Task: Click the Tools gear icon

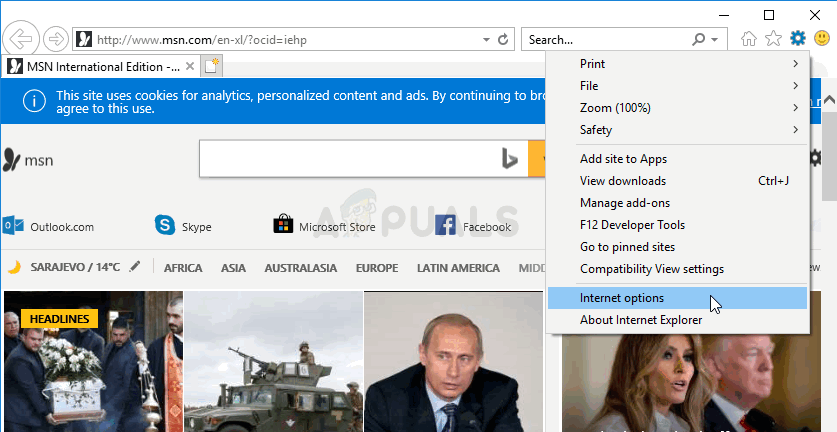Action: (797, 38)
